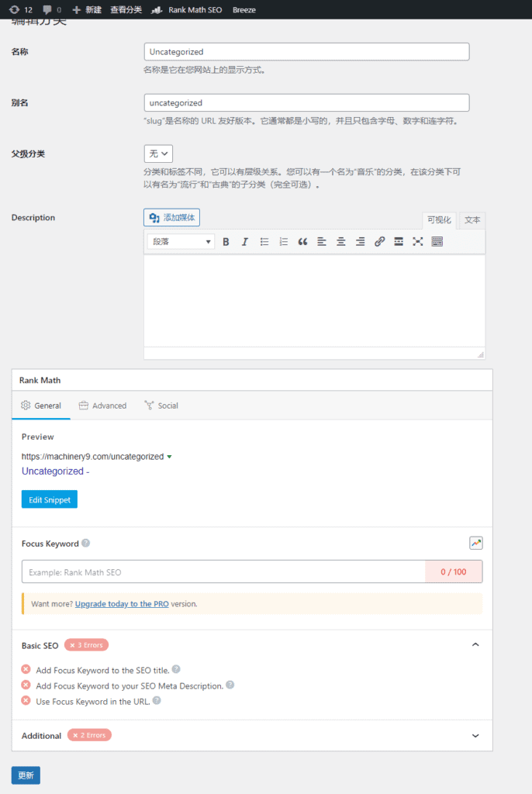Screen dimensions: 532x794
Task: Grab the editor resize handle corner
Action: [x=480, y=354]
